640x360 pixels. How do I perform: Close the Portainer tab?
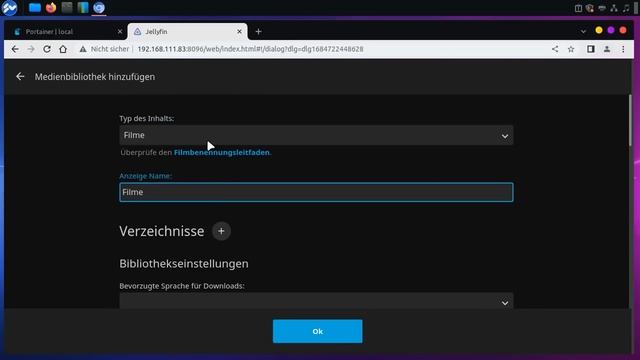point(120,31)
